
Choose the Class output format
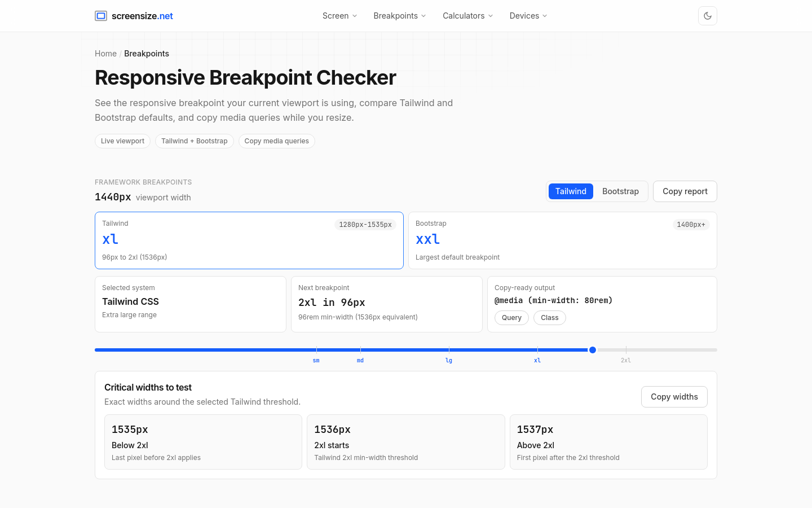coord(550,318)
